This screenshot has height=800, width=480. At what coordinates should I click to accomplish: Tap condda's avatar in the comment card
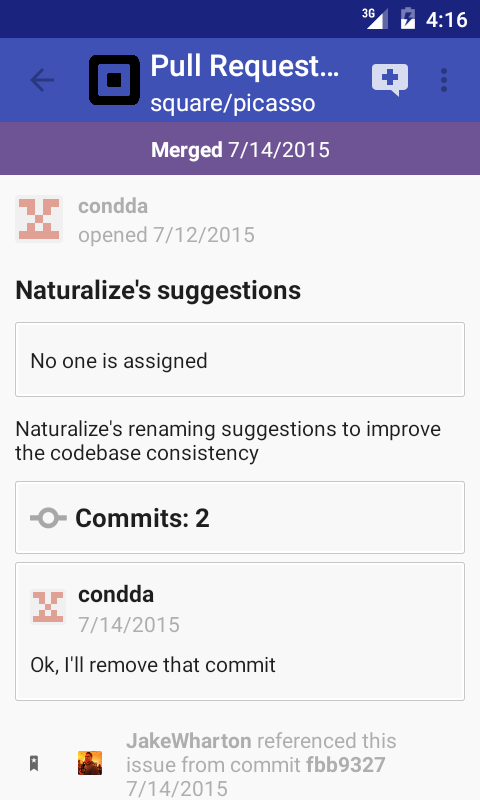tap(48, 607)
